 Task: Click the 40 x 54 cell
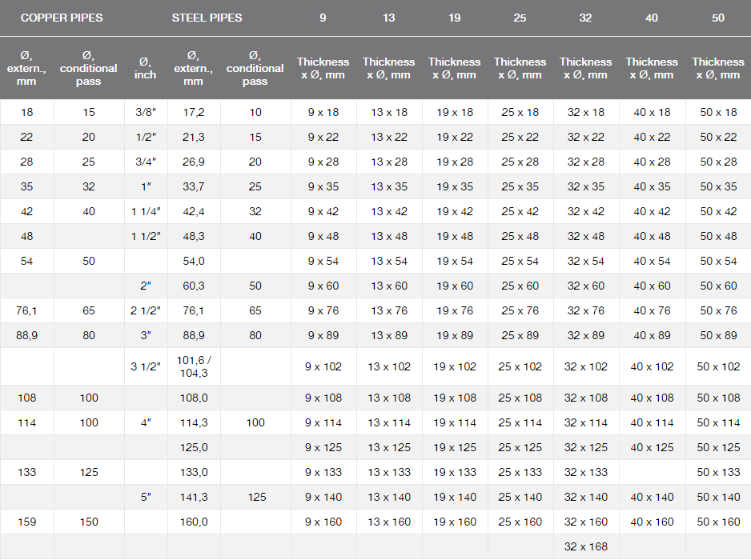click(652, 262)
